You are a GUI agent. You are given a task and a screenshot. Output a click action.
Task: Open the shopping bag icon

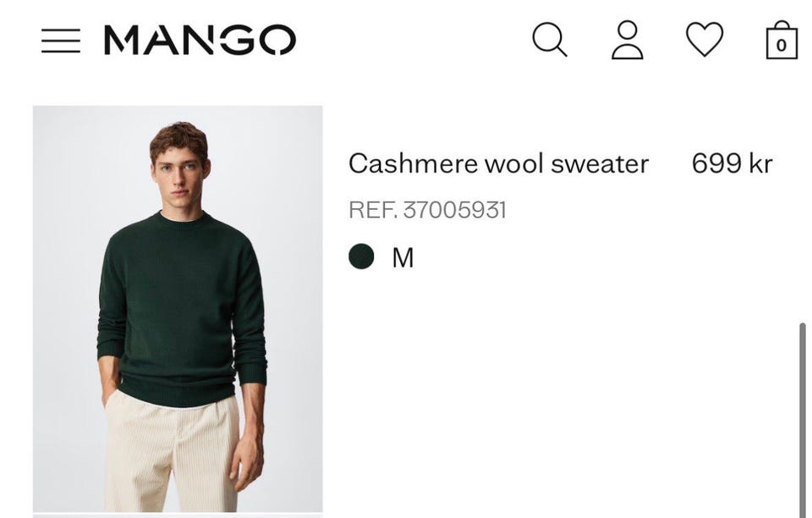click(x=782, y=40)
